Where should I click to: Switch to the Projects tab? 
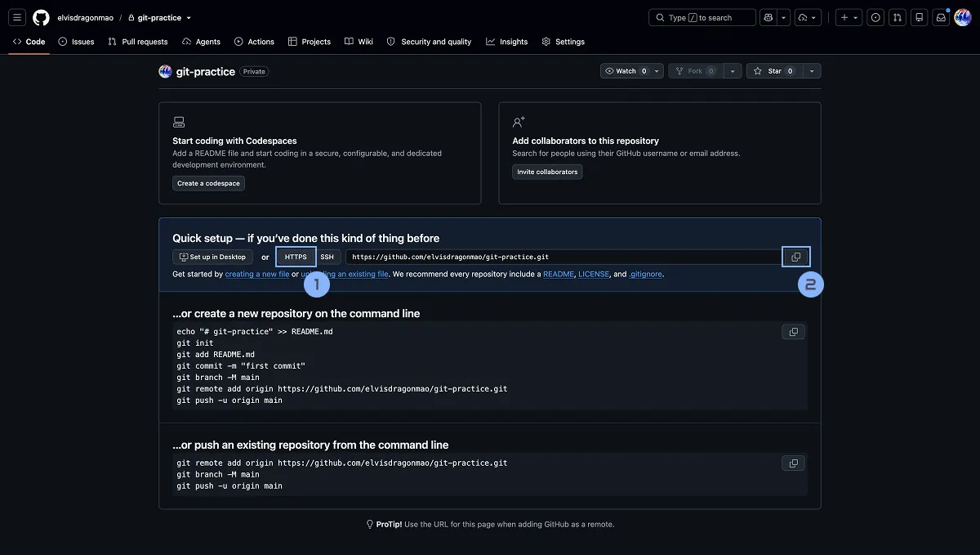[310, 42]
